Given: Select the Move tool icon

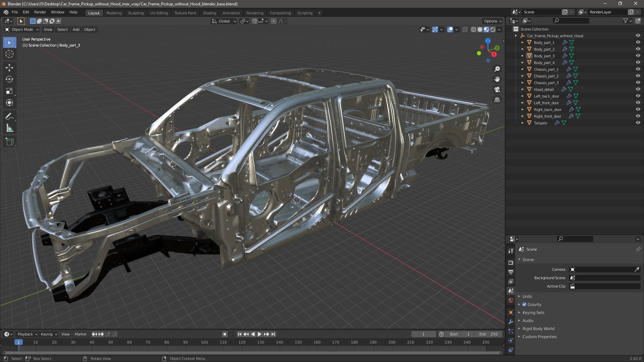Looking at the screenshot, I should (10, 67).
